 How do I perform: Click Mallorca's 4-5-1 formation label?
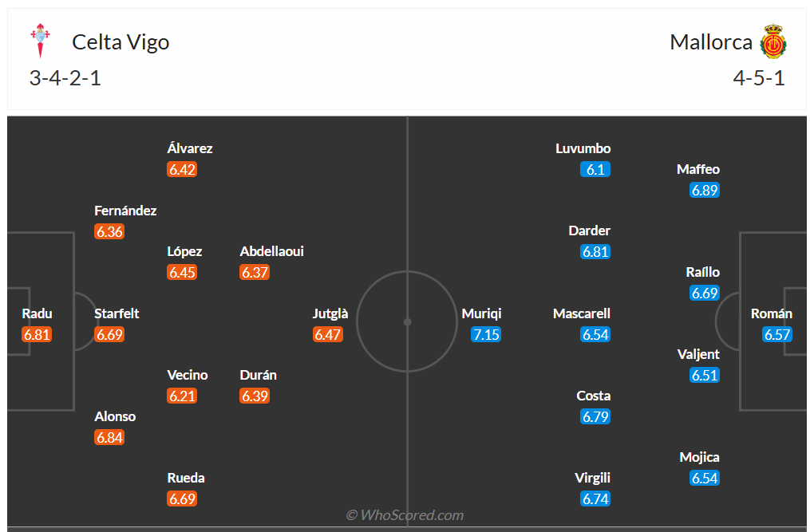758,78
